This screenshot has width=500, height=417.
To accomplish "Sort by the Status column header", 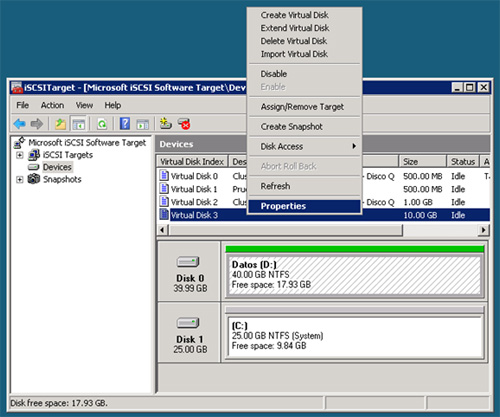I will click(x=463, y=162).
